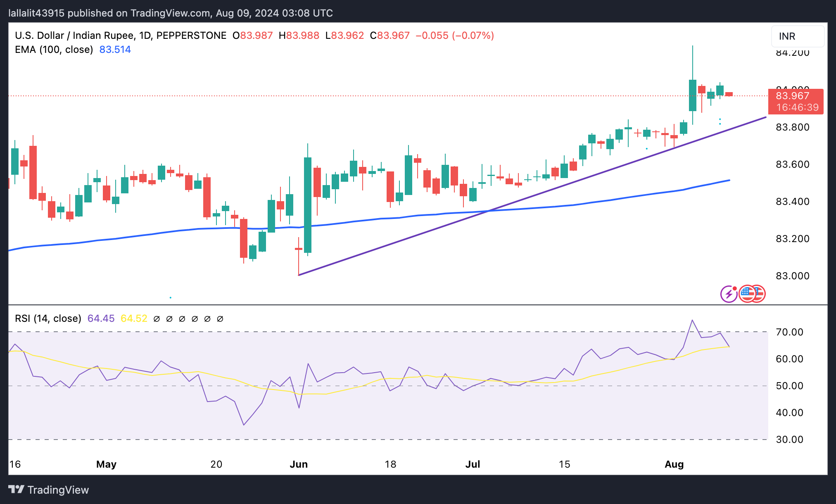Click the RSI (14, close) legend label
The height and width of the screenshot is (504, 836).
pyautogui.click(x=48, y=319)
